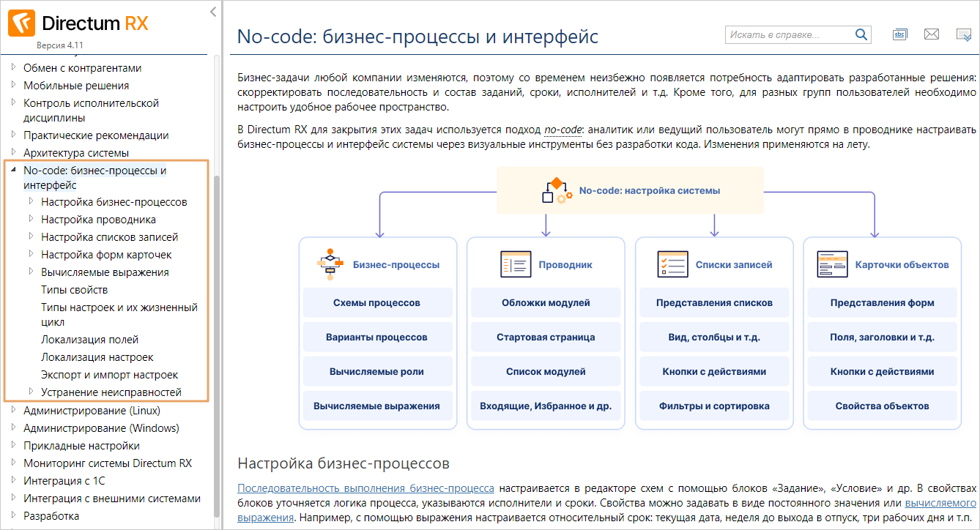Select Локализация полей in the tree
This screenshot has height=530, width=980.
[89, 340]
